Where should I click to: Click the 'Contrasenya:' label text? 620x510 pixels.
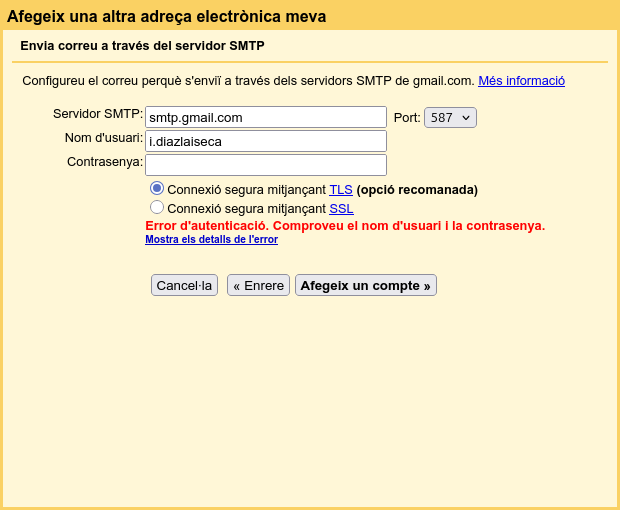tap(105, 162)
